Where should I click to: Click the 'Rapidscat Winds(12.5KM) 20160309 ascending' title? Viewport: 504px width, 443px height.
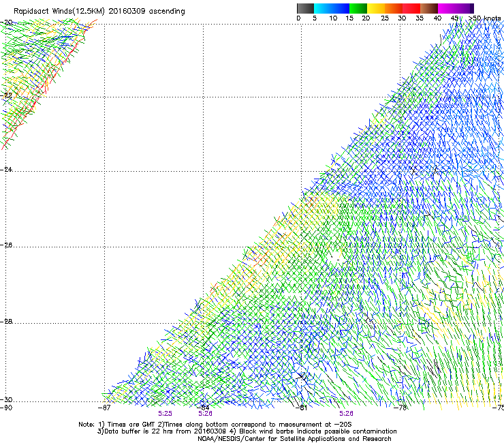pyautogui.click(x=99, y=12)
